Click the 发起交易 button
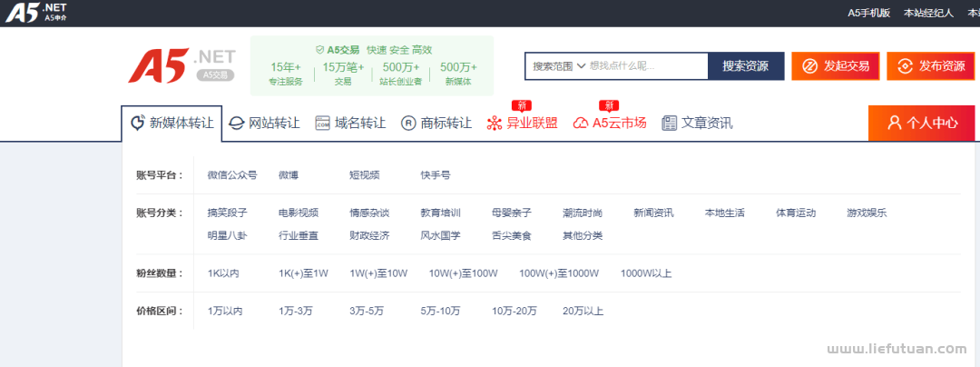 pyautogui.click(x=835, y=66)
